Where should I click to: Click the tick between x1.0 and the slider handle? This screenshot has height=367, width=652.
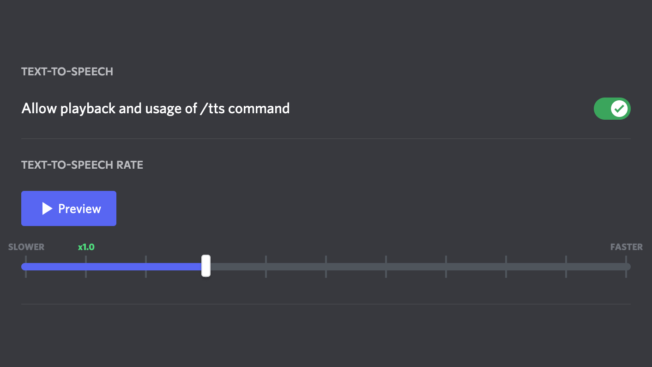[x=146, y=266]
